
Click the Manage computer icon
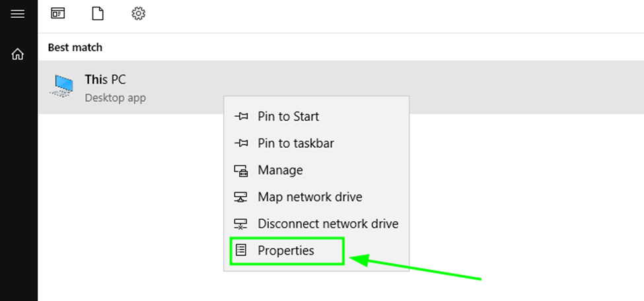(241, 171)
